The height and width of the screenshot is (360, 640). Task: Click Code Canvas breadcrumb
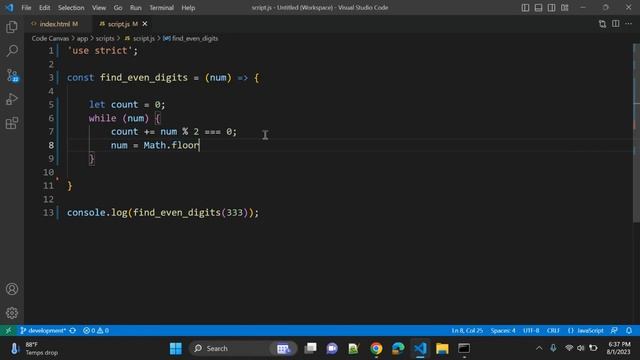click(x=50, y=38)
